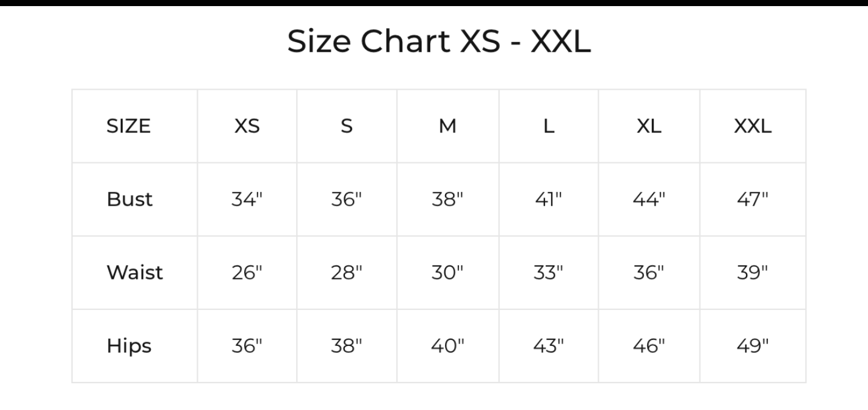Click the Size Chart XS - XXL heading
The width and height of the screenshot is (868, 410).
coord(439,42)
